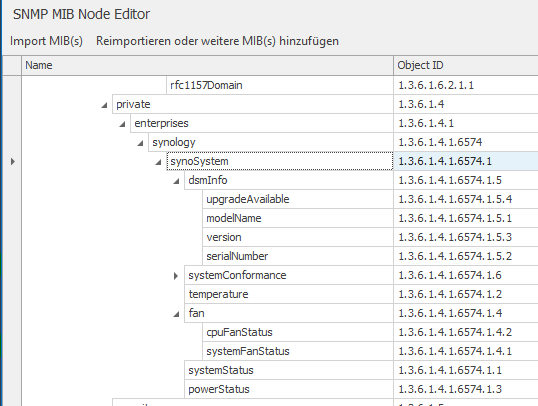Select the temperature node
The width and height of the screenshot is (538, 406).
pyautogui.click(x=289, y=294)
